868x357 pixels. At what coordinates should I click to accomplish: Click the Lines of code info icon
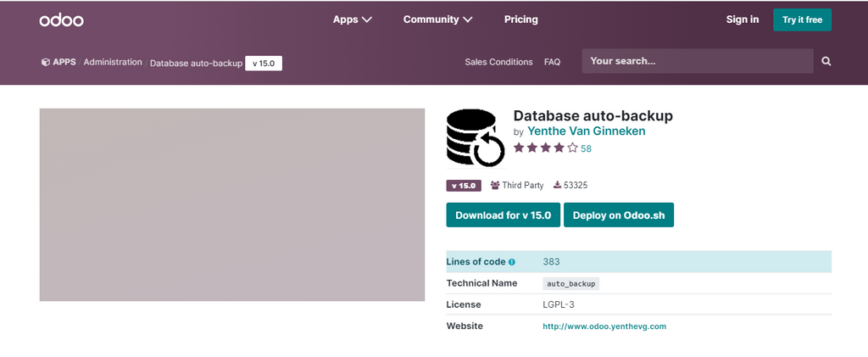[x=512, y=262]
